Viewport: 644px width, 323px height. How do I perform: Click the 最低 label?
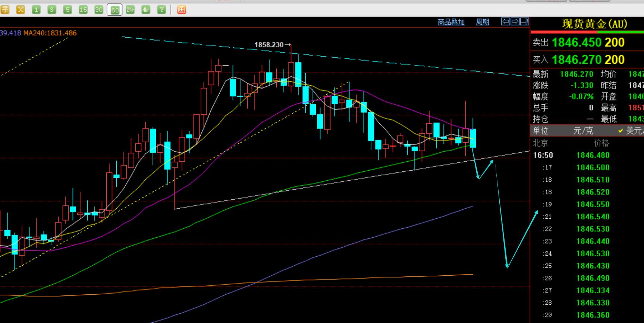(x=609, y=119)
